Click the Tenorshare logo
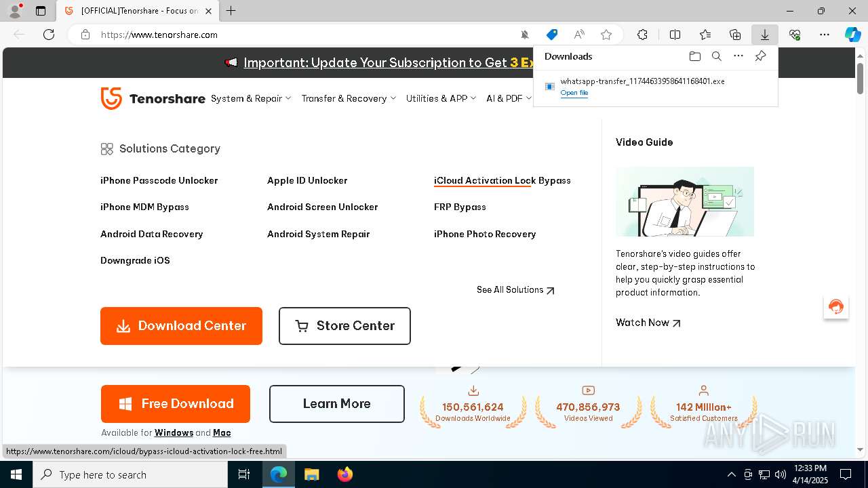The height and width of the screenshot is (488, 868). [x=153, y=98]
